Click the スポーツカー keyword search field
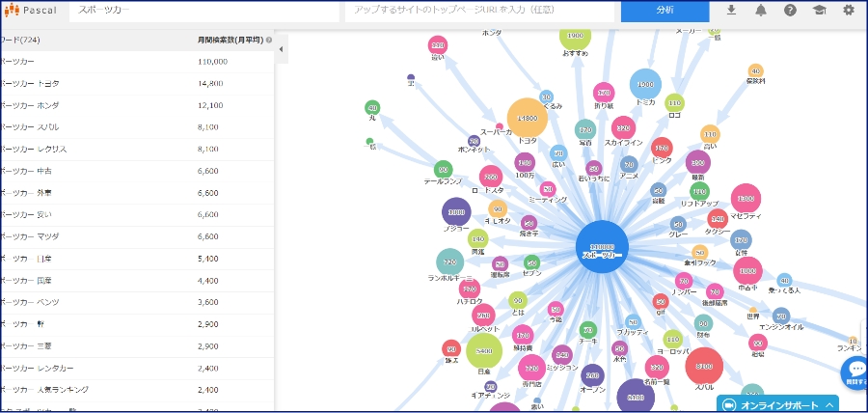 point(203,11)
